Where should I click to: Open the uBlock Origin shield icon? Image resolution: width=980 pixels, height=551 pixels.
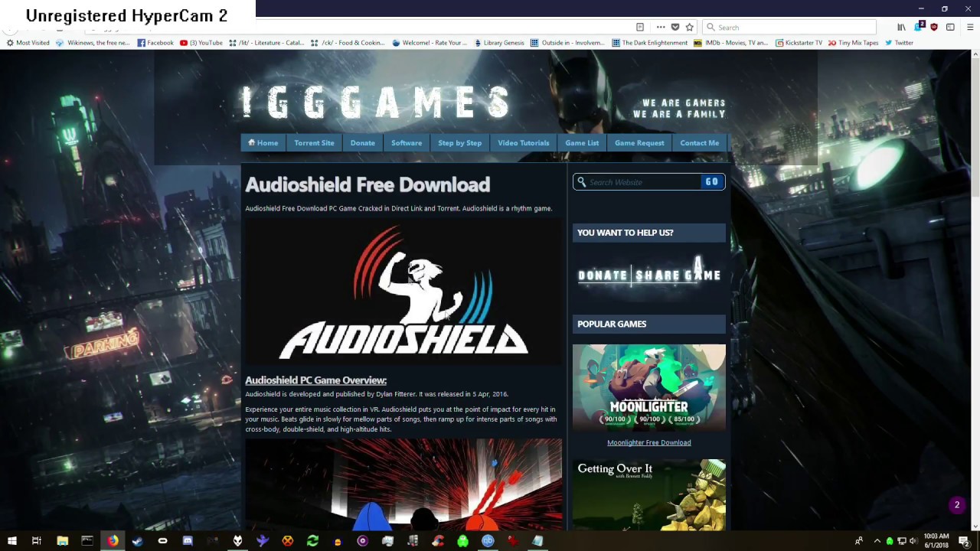pyautogui.click(x=934, y=27)
